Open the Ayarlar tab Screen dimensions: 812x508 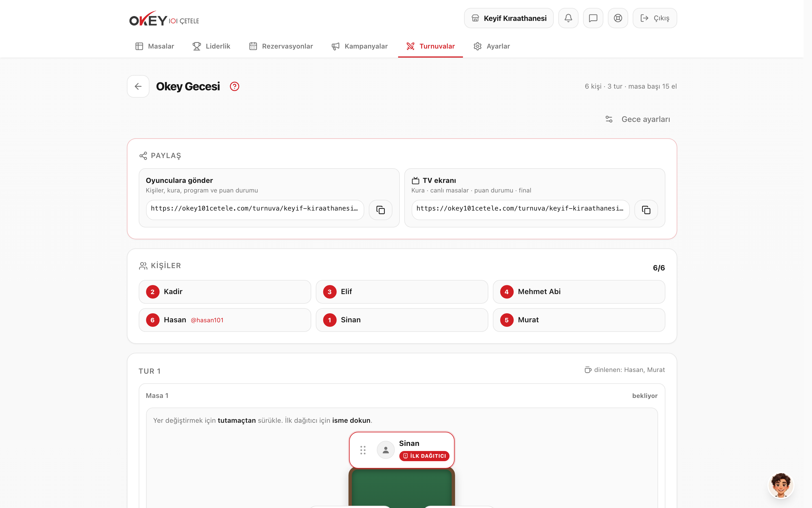point(491,46)
